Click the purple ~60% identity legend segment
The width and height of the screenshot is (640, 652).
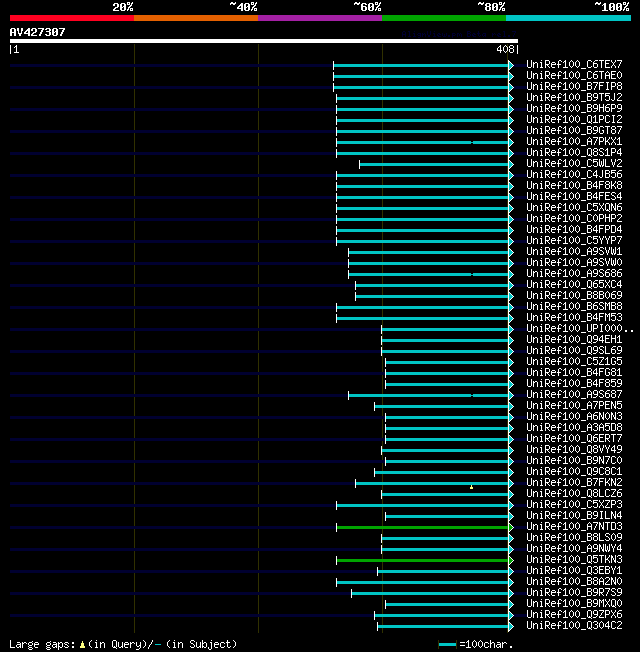[x=320, y=18]
